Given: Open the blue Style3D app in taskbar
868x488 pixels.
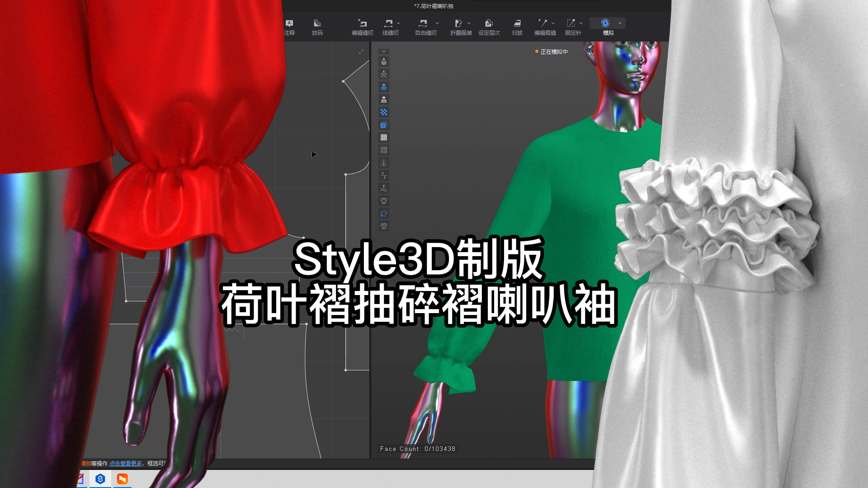Looking at the screenshot, I should [x=100, y=479].
